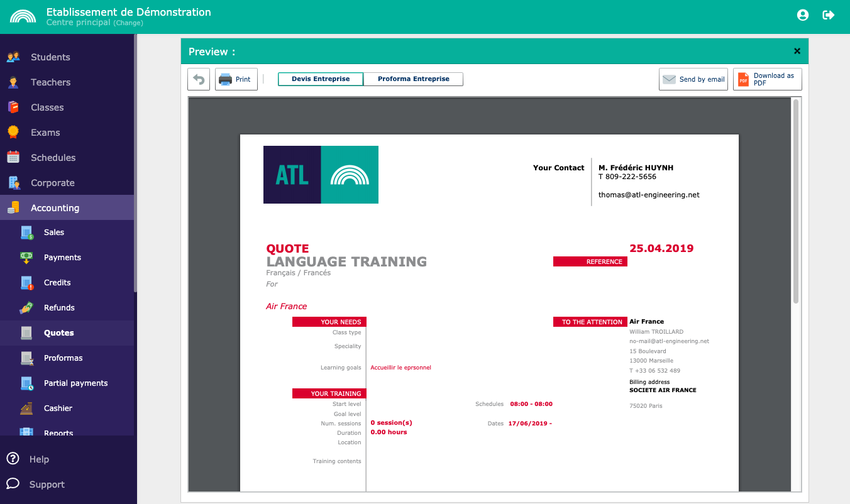Click the Accounting coins icon
The width and height of the screenshot is (850, 504).
(13, 207)
